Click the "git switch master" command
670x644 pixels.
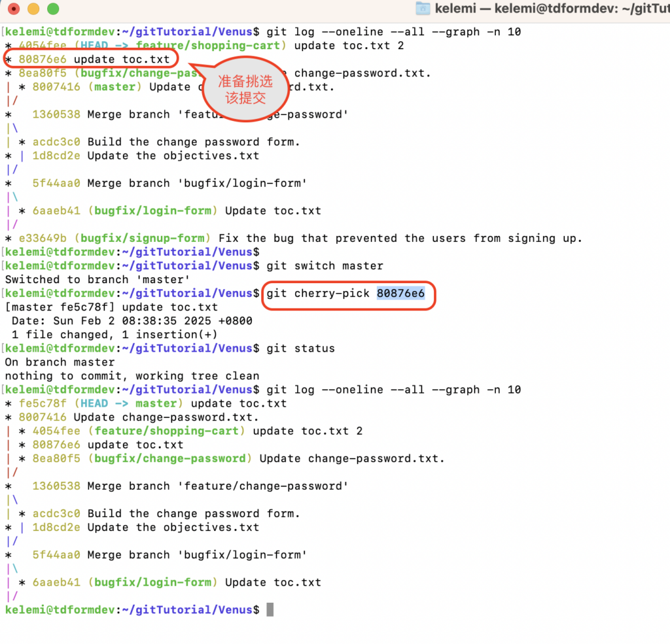point(325,265)
